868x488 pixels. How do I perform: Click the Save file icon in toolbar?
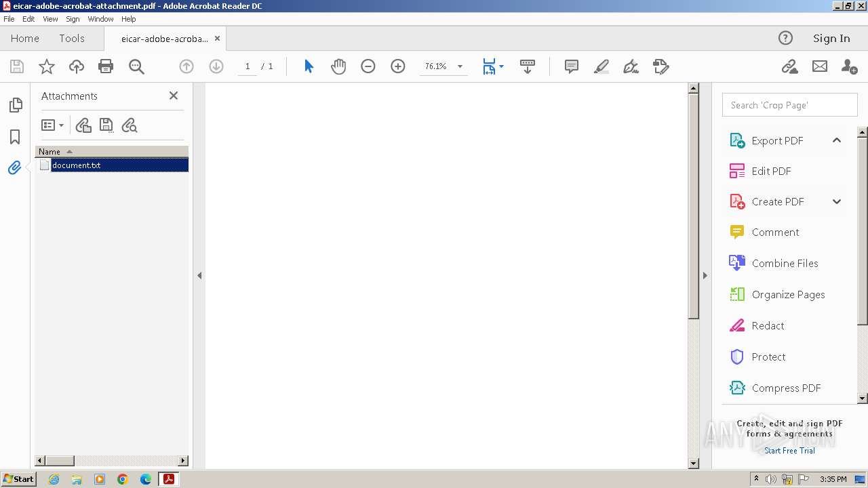(x=17, y=66)
